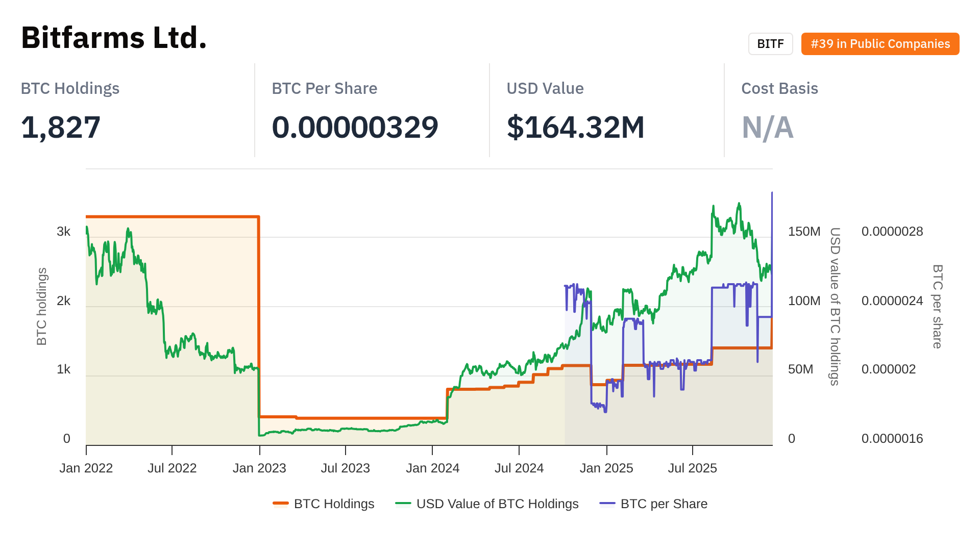Viewport: 980px width, 551px height.
Task: Toggle USD Value of BTC Holdings legend
Action: click(497, 504)
